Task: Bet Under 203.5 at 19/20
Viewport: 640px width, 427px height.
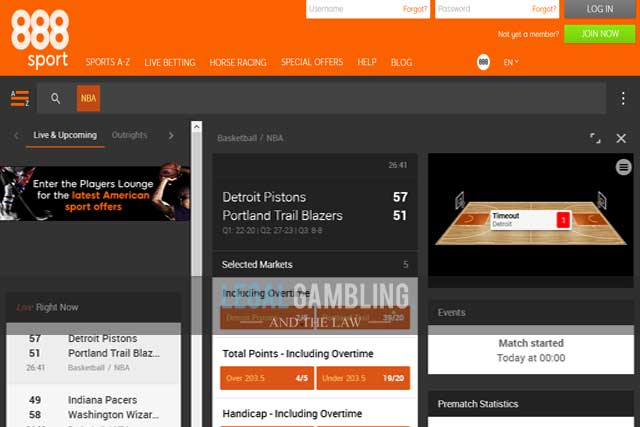Action: 363,378
